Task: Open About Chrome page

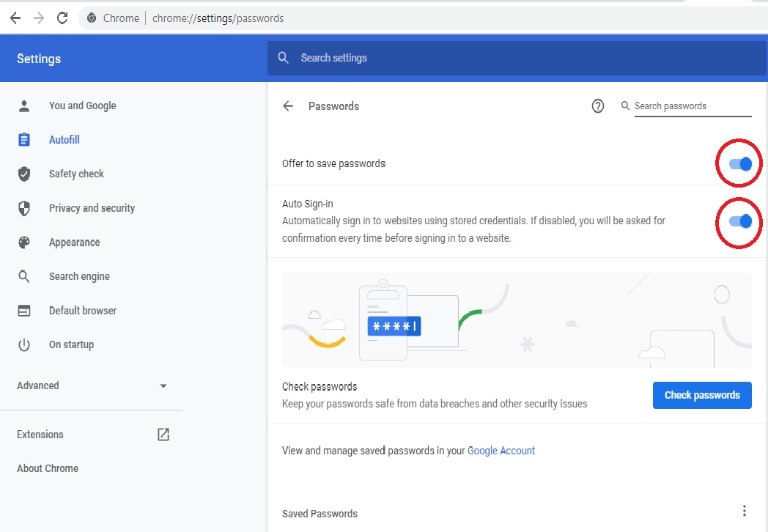Action: (48, 468)
